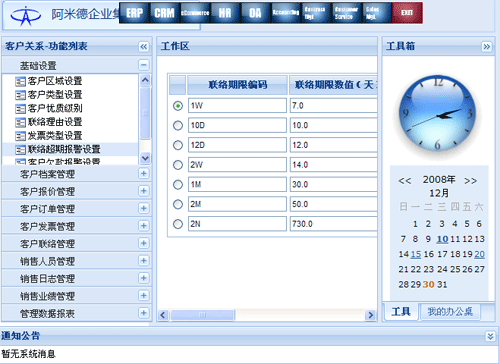Image resolution: width=500 pixels, height=364 pixels.
Task: Open 联络超期报警设置 menu entry
Action: point(64,149)
